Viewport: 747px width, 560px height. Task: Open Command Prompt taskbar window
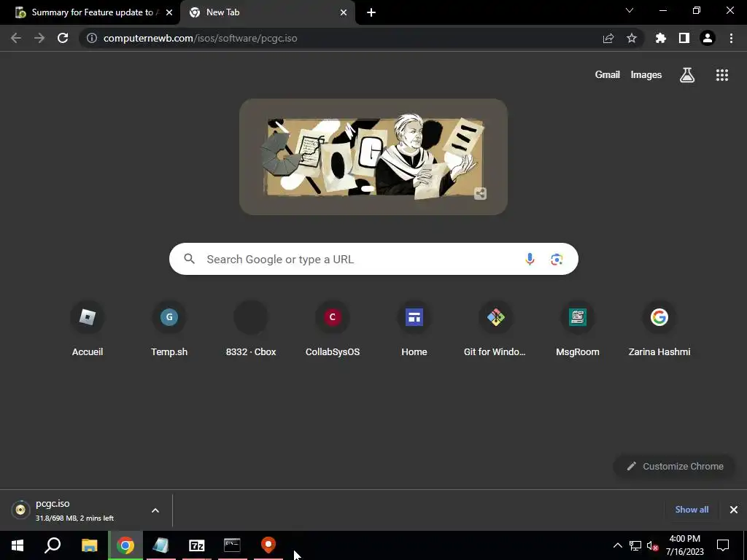232,545
